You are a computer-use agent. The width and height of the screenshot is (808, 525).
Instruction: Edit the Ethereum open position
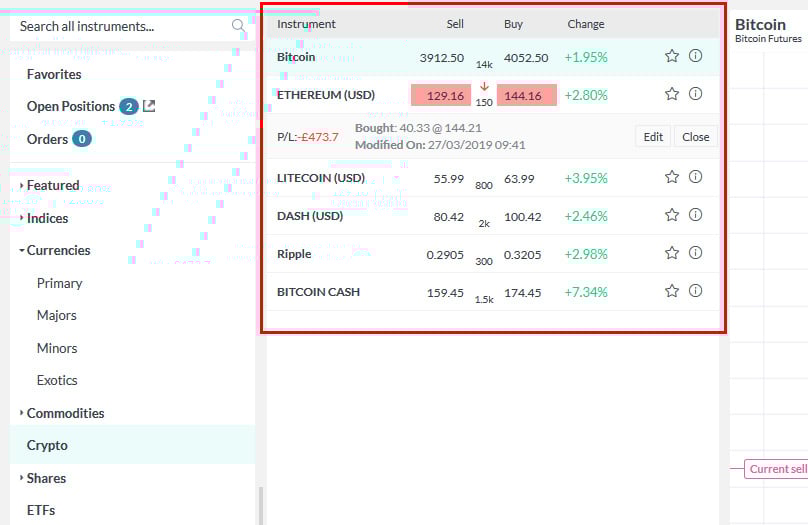click(653, 137)
